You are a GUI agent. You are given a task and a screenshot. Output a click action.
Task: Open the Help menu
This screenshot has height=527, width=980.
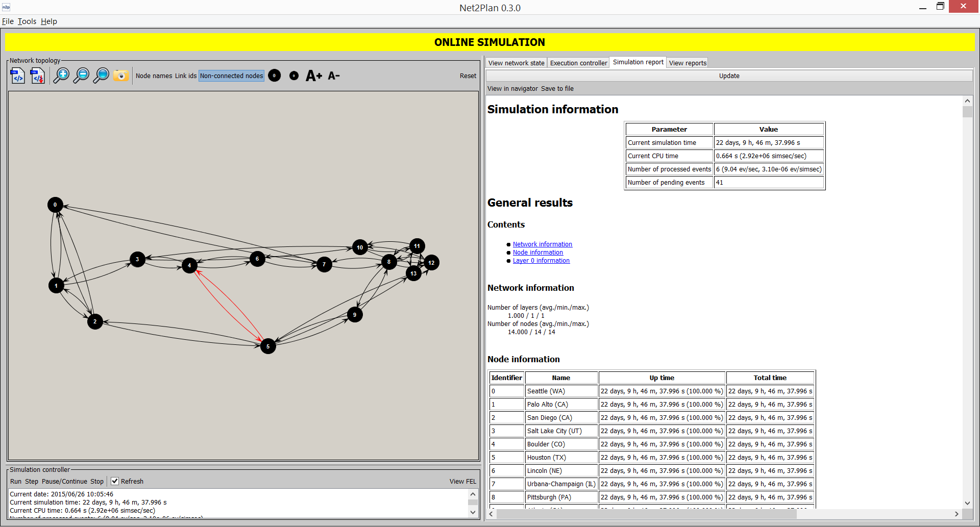tap(49, 21)
